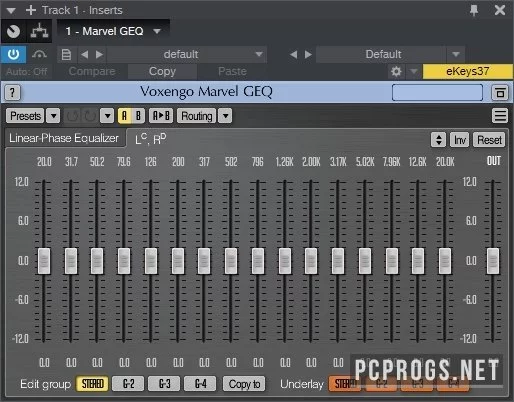
Task: Open the Routing dropdown arrow
Action: coord(225,116)
